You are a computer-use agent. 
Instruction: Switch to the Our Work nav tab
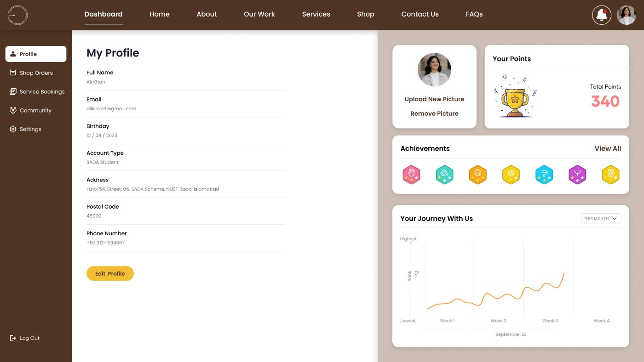(259, 14)
